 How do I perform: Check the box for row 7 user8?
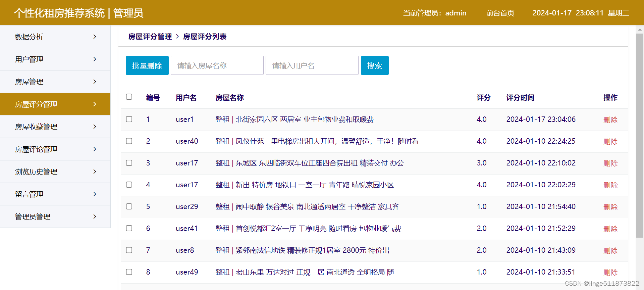click(129, 250)
